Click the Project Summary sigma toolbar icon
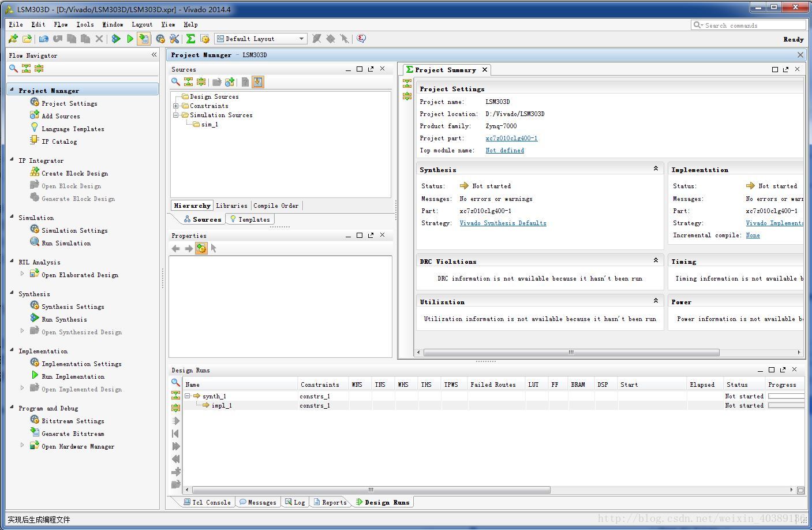 [190, 39]
